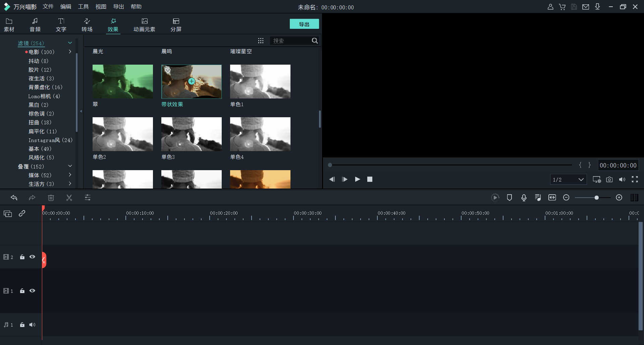
Task: Enter fullscreen preview mode
Action: [x=635, y=180]
